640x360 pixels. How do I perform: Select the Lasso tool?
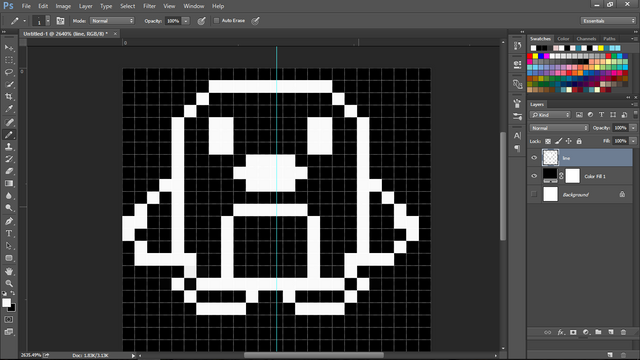pos(9,72)
